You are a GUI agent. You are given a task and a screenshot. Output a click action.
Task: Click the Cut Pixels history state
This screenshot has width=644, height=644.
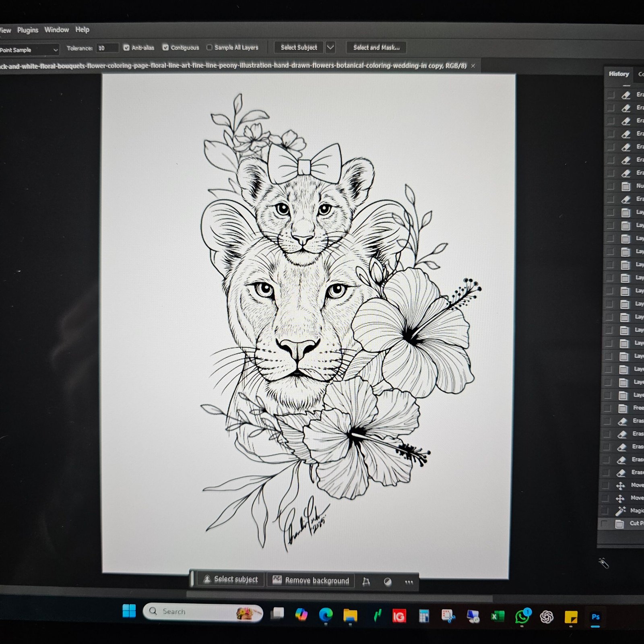pos(635,523)
